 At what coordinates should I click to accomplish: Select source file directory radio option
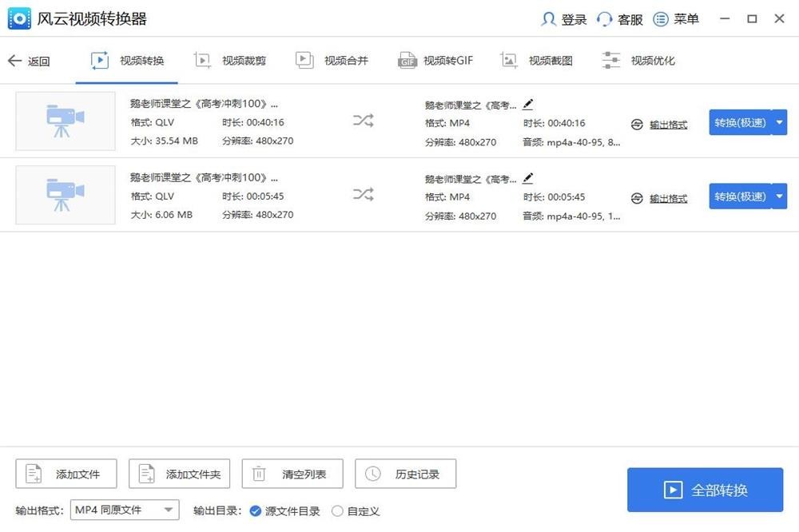[x=256, y=511]
